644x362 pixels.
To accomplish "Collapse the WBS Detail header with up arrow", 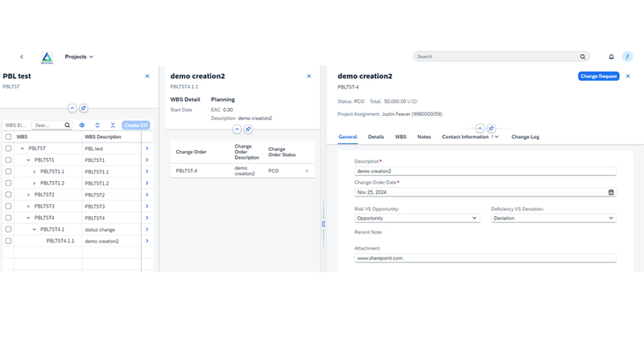I will pyautogui.click(x=237, y=130).
